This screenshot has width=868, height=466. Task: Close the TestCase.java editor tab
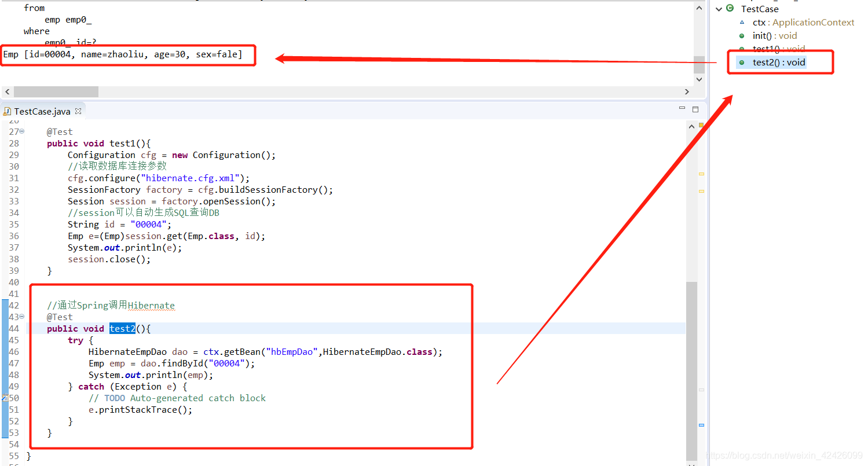coord(78,111)
